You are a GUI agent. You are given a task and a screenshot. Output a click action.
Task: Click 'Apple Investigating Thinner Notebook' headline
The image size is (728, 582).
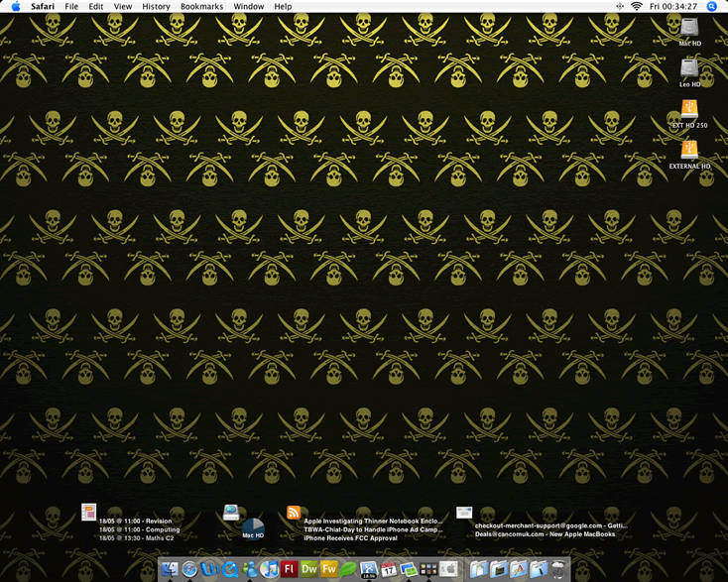click(x=373, y=522)
